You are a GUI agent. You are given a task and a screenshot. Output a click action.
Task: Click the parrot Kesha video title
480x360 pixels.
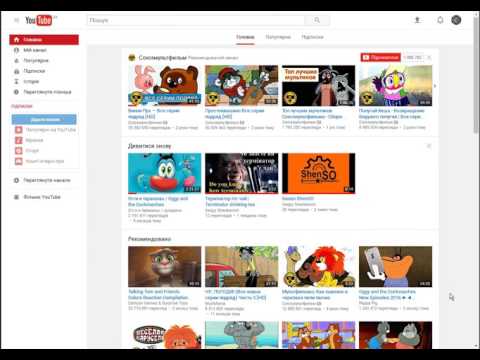point(392,113)
